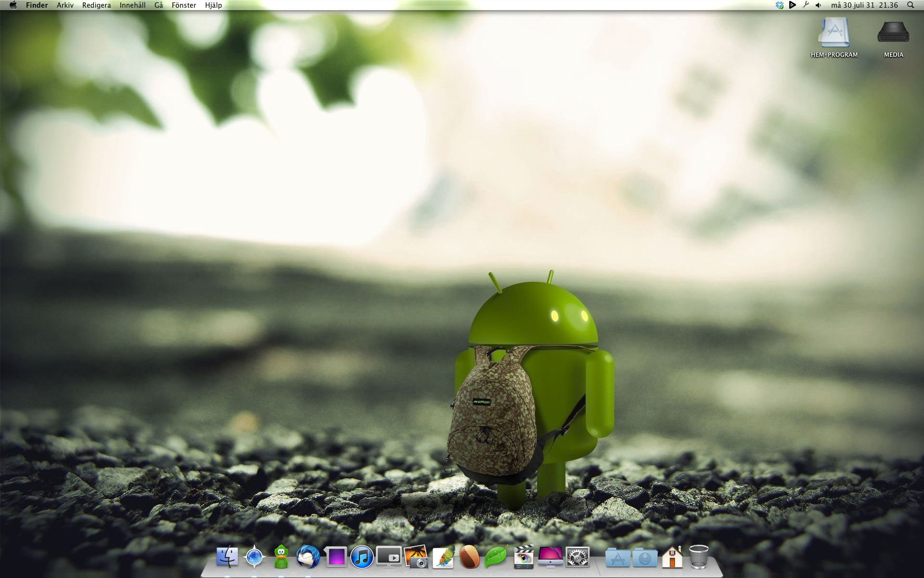Screen dimensions: 924x578
Task: Open Spotlight search magnifier
Action: (911, 5)
